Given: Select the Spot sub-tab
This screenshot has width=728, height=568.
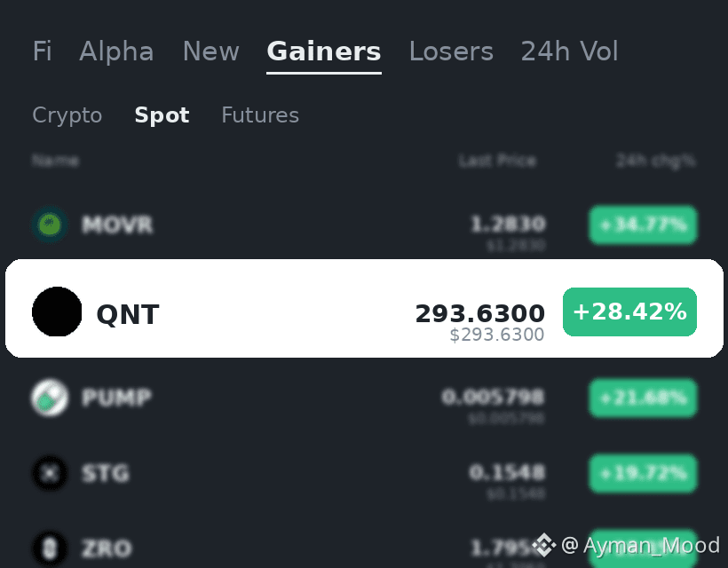Looking at the screenshot, I should (162, 115).
